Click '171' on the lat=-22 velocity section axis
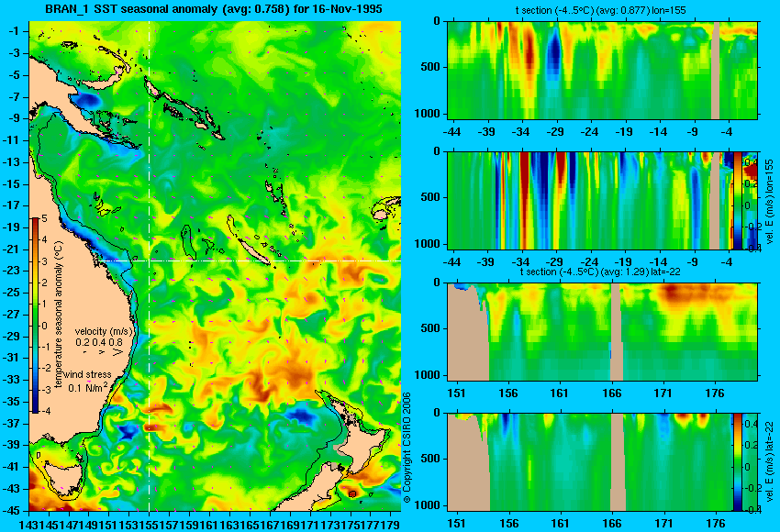 click(663, 524)
